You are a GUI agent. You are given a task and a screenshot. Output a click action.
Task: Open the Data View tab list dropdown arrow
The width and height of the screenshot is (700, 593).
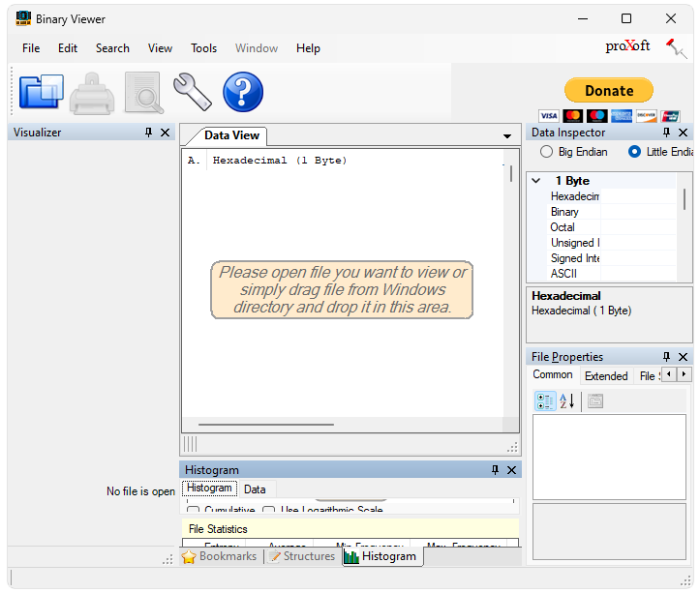[507, 136]
